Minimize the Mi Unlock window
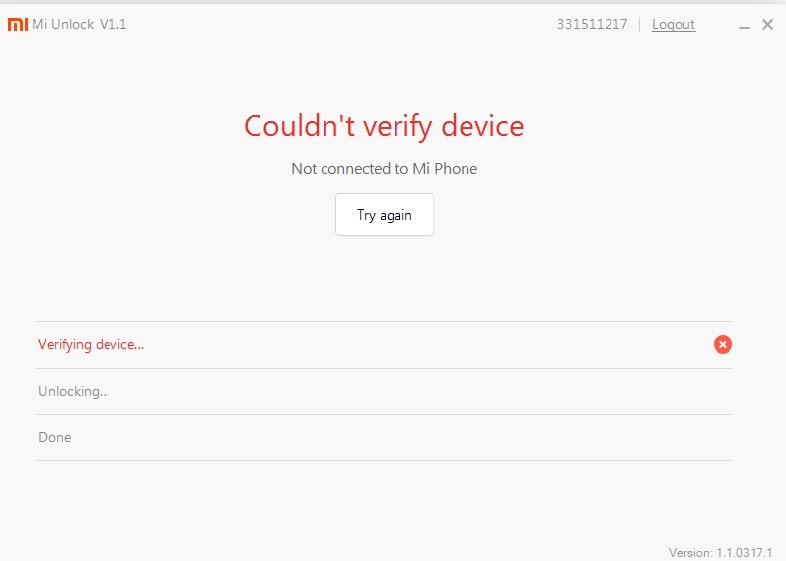 click(x=744, y=26)
